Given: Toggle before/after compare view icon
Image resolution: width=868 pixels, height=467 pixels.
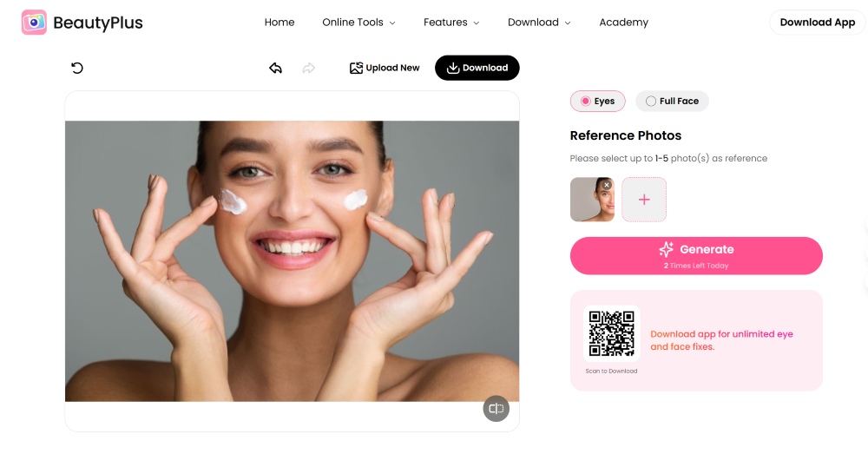Looking at the screenshot, I should tap(496, 408).
